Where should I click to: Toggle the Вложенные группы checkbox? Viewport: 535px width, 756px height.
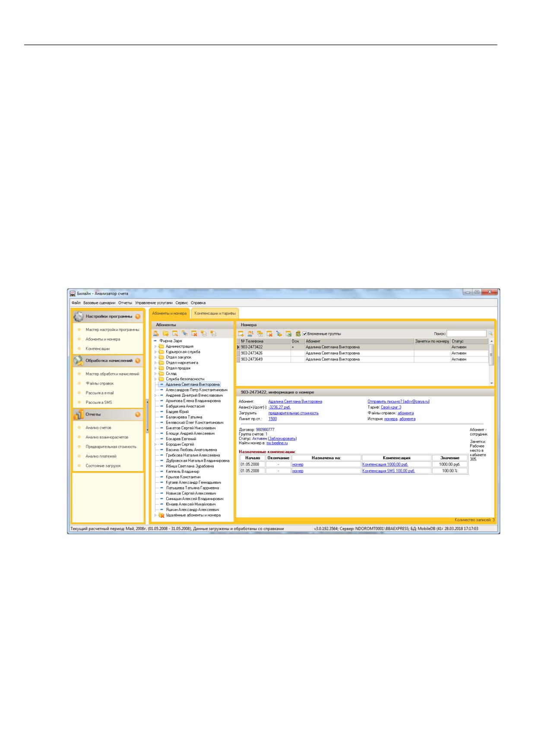click(304, 334)
